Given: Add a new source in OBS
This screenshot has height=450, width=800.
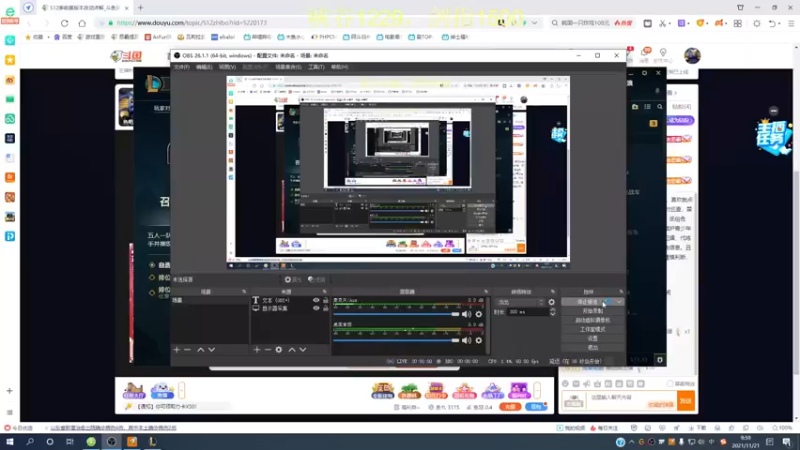Looking at the screenshot, I should 257,350.
